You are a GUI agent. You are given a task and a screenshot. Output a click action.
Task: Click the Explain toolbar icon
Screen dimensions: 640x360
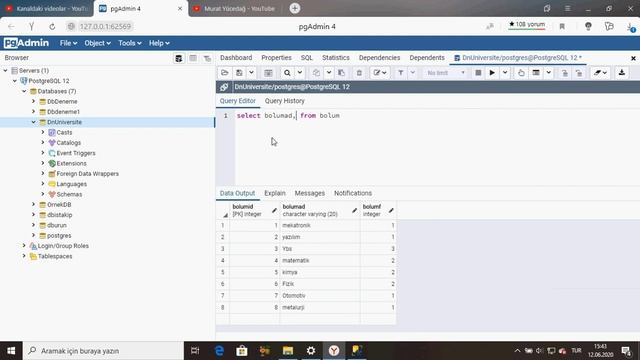coord(521,73)
